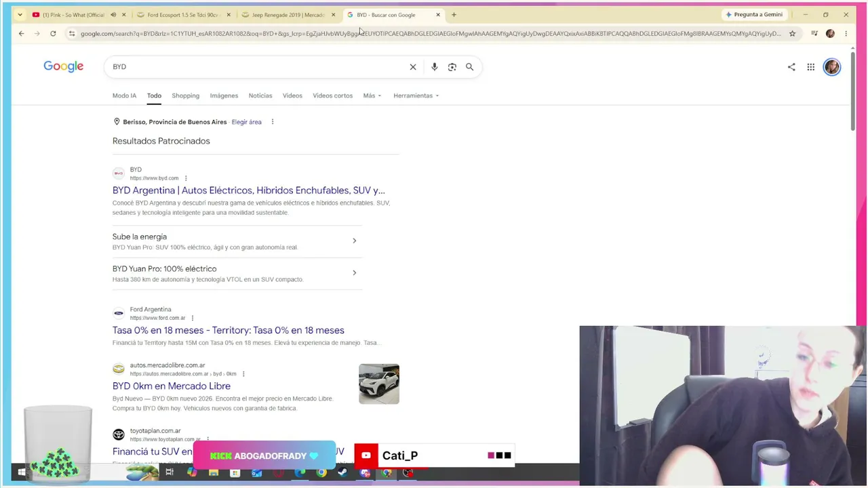This screenshot has width=868, height=488.
Task: Open the three-dot menu for the Mercado Libre result
Action: (243, 374)
